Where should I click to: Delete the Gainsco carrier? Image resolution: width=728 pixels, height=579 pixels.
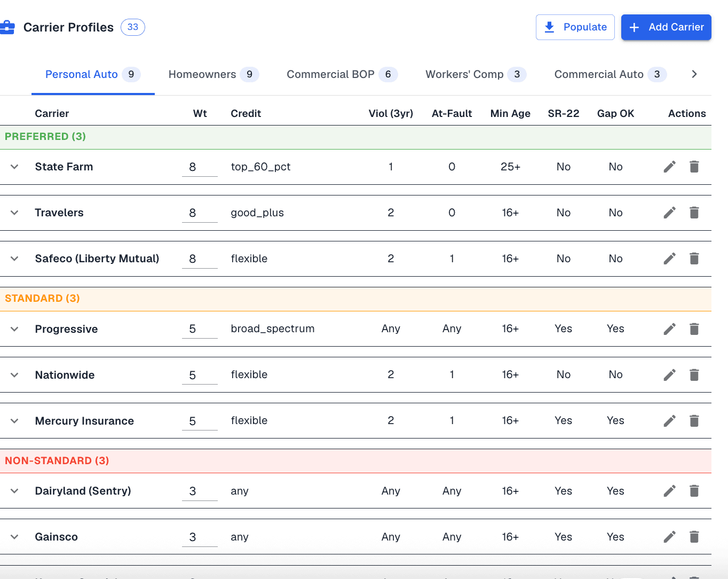pos(694,537)
